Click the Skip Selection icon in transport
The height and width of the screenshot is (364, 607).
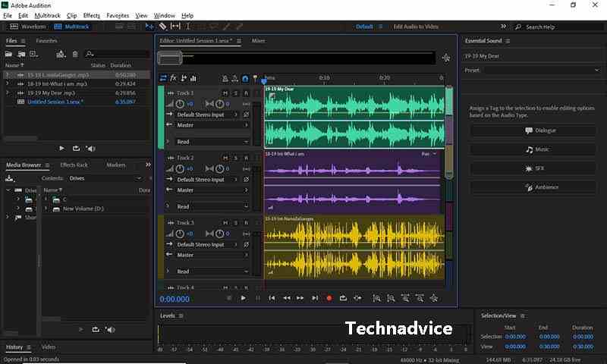[357, 298]
